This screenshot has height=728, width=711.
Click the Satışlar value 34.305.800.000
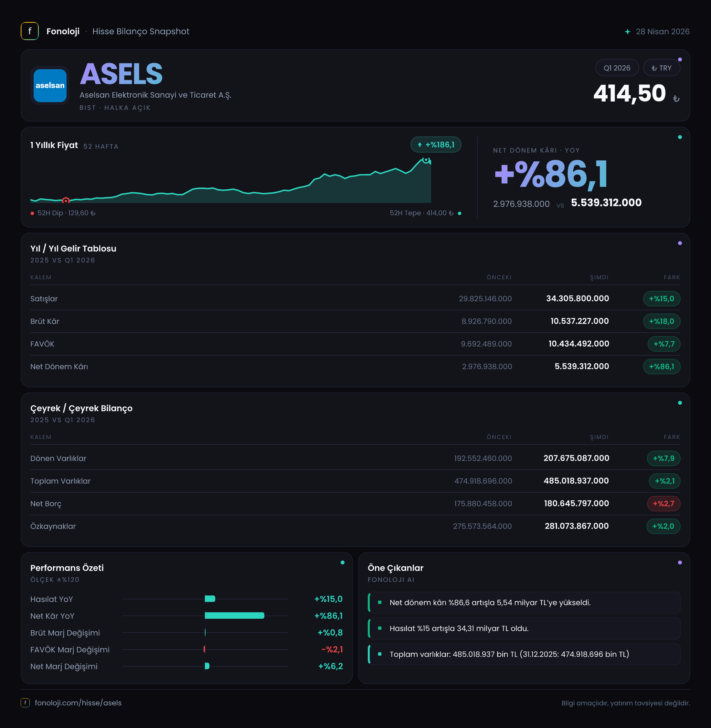(x=577, y=298)
